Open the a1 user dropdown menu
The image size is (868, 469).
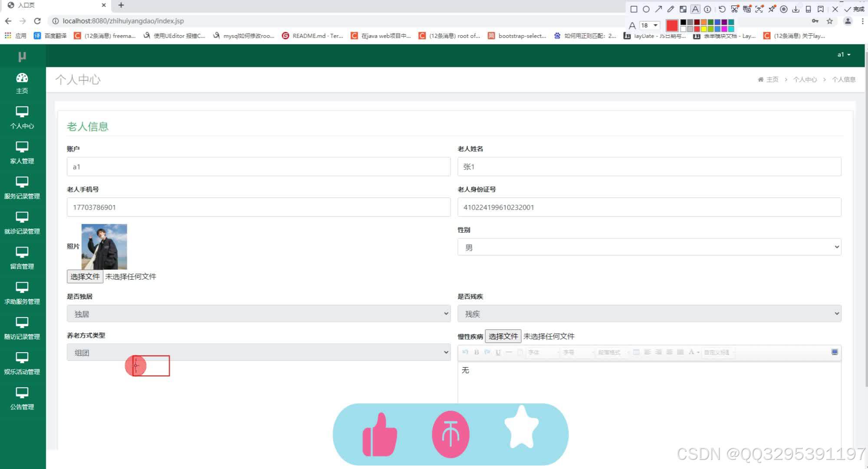[844, 55]
